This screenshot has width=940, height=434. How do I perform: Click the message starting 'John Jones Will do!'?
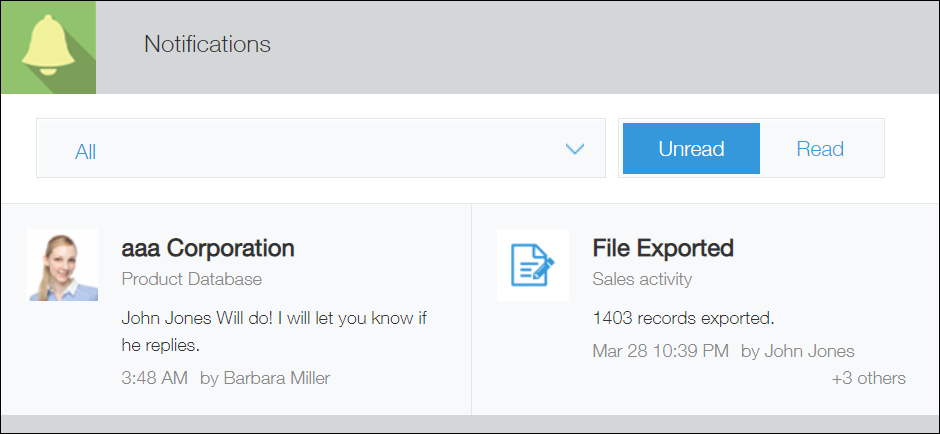tap(275, 319)
